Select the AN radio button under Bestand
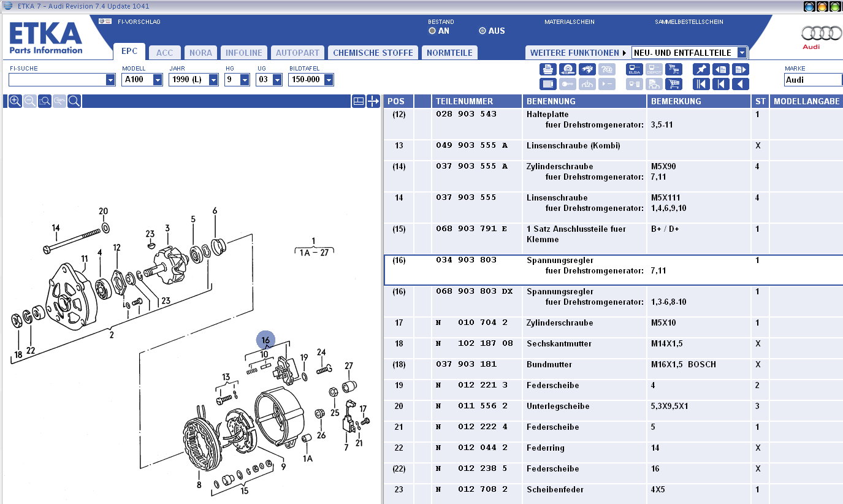Viewport: 843px width, 504px height. point(432,31)
